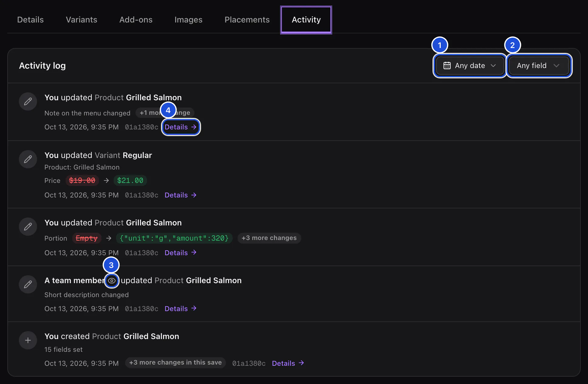
Task: Select the Activity tab
Action: [x=306, y=20]
